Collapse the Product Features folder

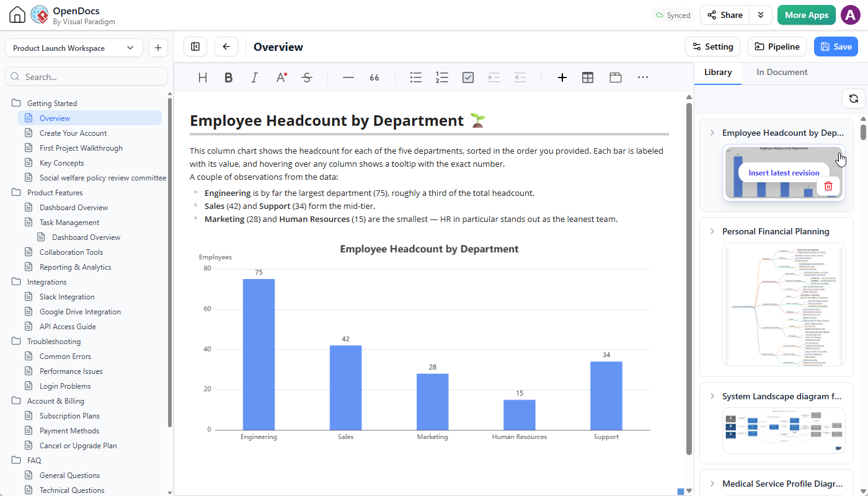coord(16,193)
